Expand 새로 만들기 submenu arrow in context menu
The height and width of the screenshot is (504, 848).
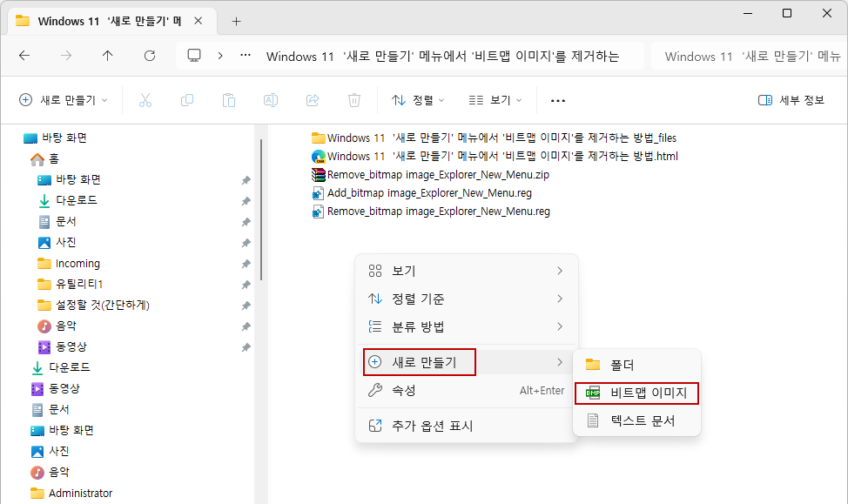[560, 362]
